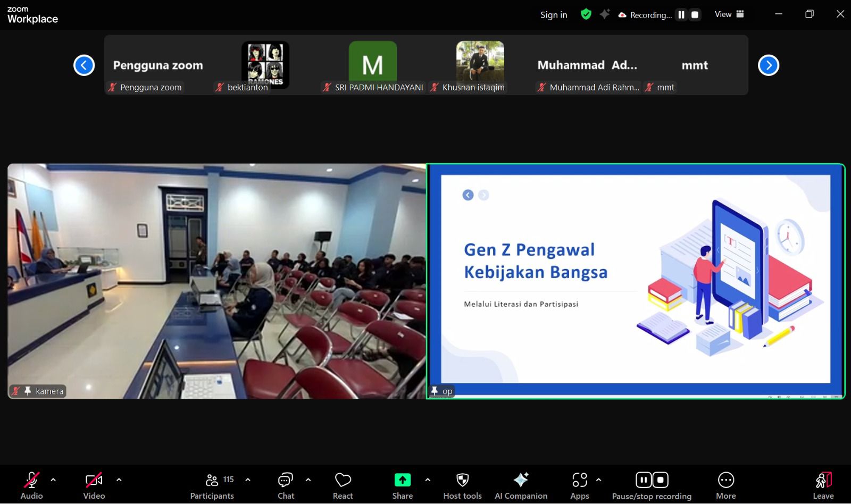Image resolution: width=851 pixels, height=504 pixels.
Task: Open the Participants list
Action: [x=212, y=485]
